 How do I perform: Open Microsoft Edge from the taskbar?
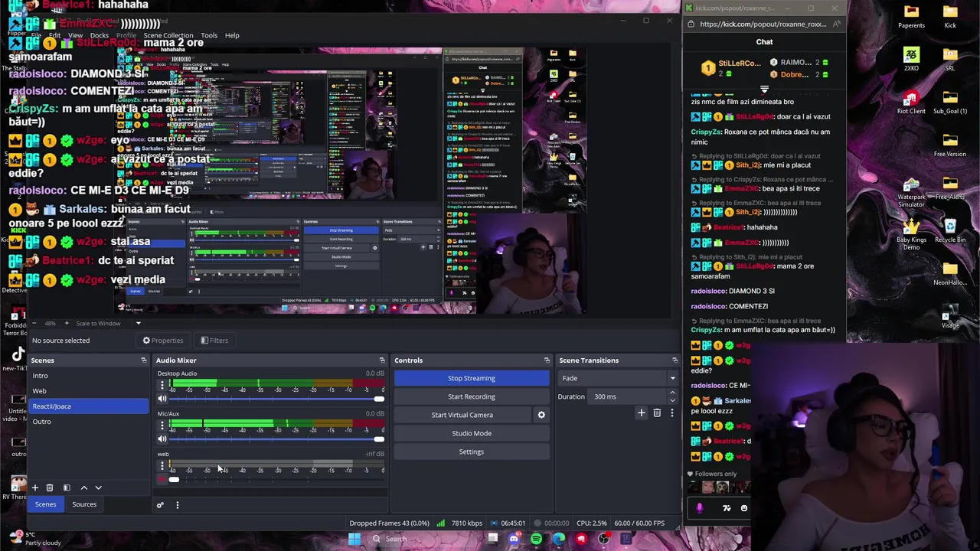point(559,539)
